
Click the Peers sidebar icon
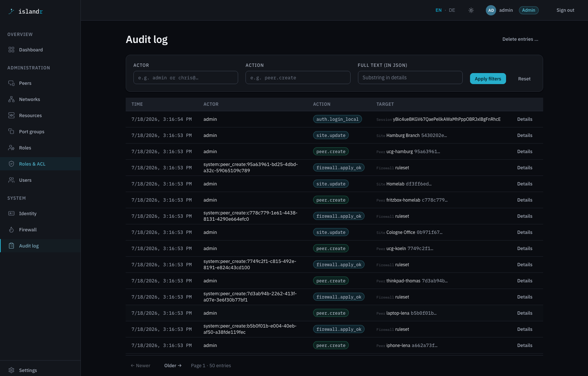tap(11, 83)
